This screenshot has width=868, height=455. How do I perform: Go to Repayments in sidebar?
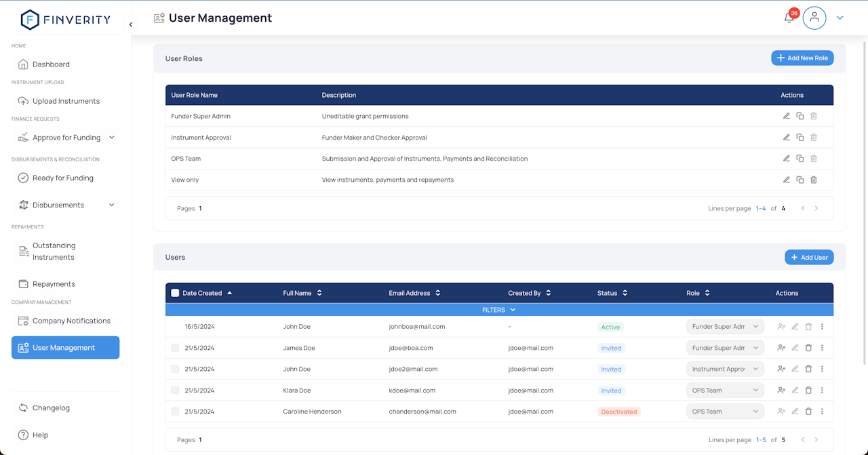tap(54, 284)
